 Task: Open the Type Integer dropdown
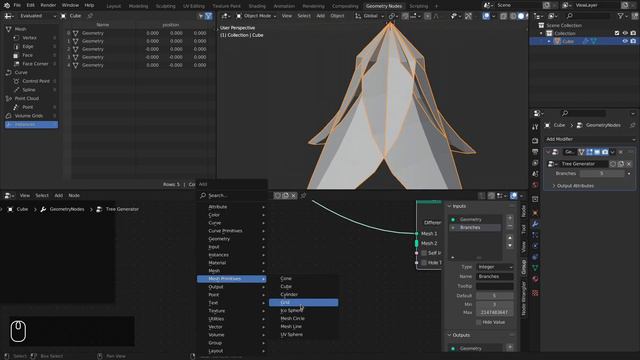495,267
